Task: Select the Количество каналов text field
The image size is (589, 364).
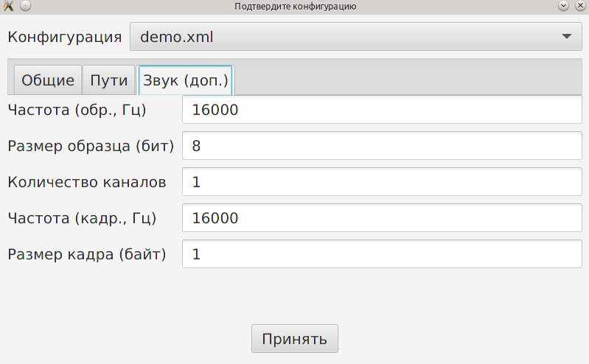Action: pos(382,182)
